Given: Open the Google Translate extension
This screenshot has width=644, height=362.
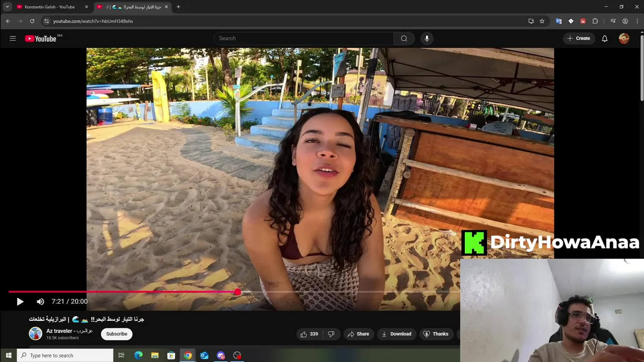Looking at the screenshot, I should click(558, 21).
